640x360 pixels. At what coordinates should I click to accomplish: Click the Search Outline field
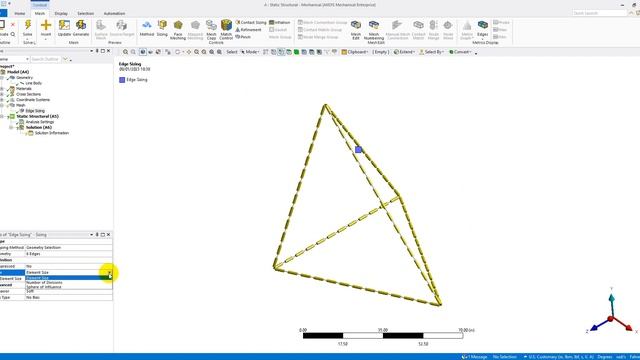45,59
